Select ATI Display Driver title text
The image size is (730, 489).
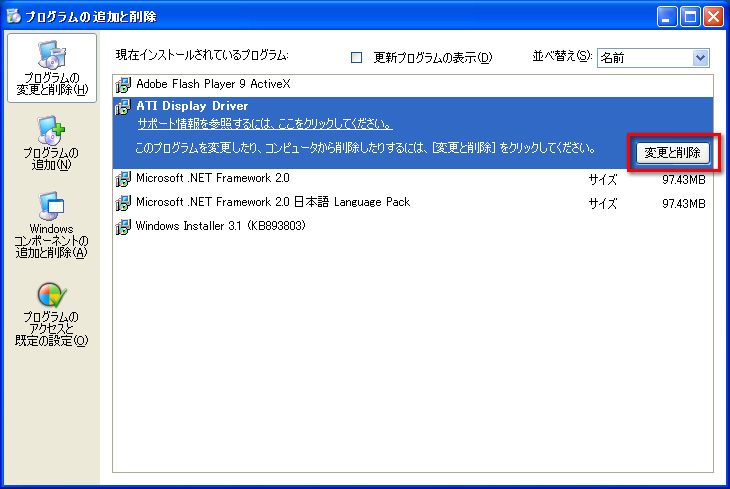point(192,106)
